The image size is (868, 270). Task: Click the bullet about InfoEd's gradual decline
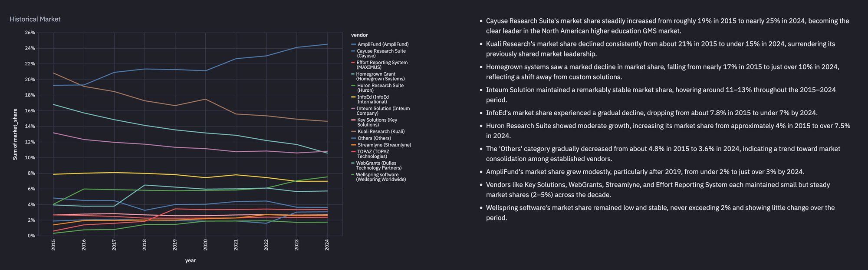pos(652,113)
